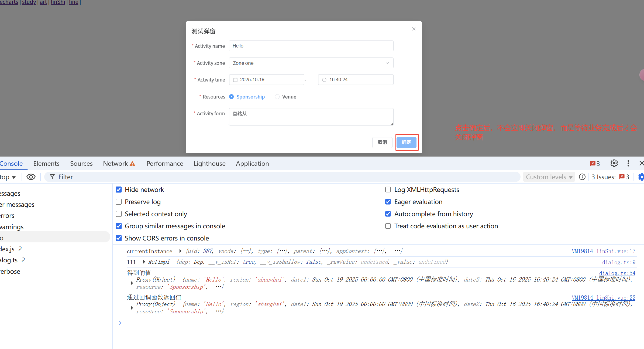Screen dimensions: 644x349
Task: Click the live expression eye icon
Action: (31, 177)
